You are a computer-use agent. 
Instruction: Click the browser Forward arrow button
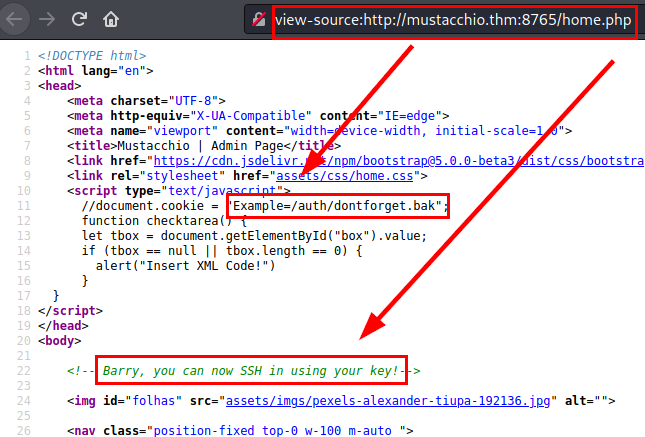coord(47,19)
